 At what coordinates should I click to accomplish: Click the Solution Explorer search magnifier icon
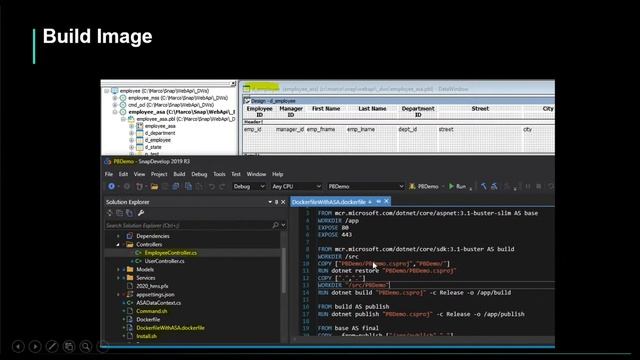[276, 225]
